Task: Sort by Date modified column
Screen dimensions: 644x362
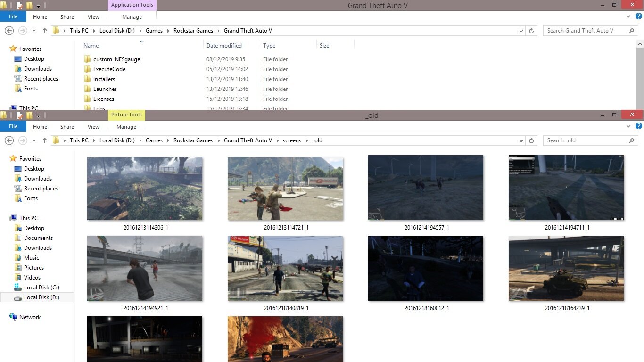Action: coord(224,46)
